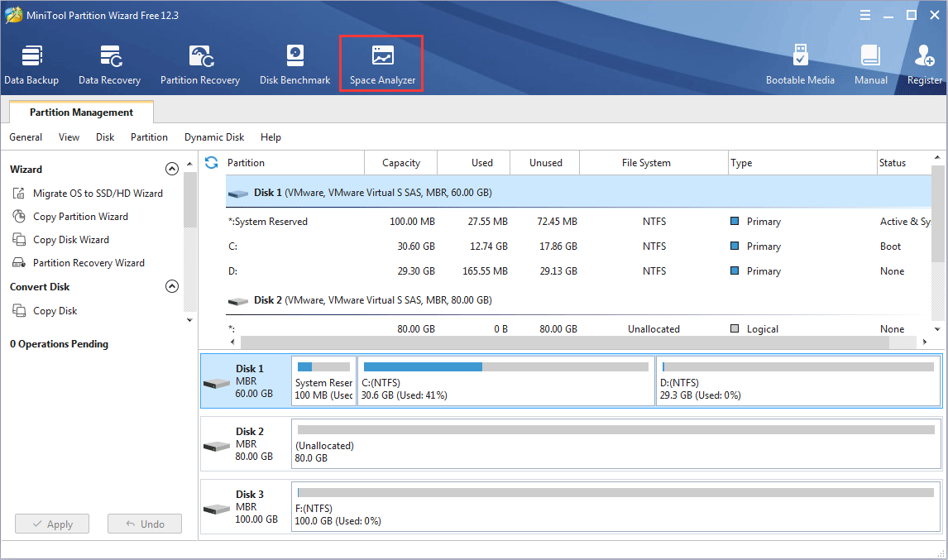Sort by File System column header
Screen dimensions: 948x560
click(654, 163)
